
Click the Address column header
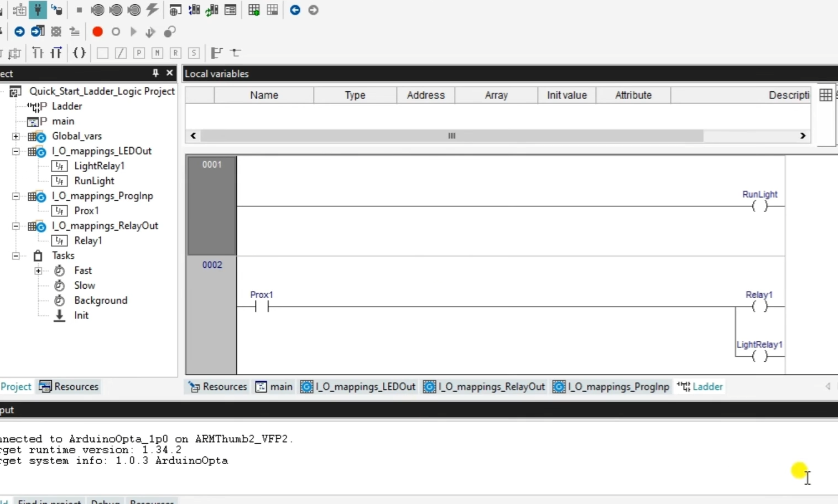(x=425, y=95)
